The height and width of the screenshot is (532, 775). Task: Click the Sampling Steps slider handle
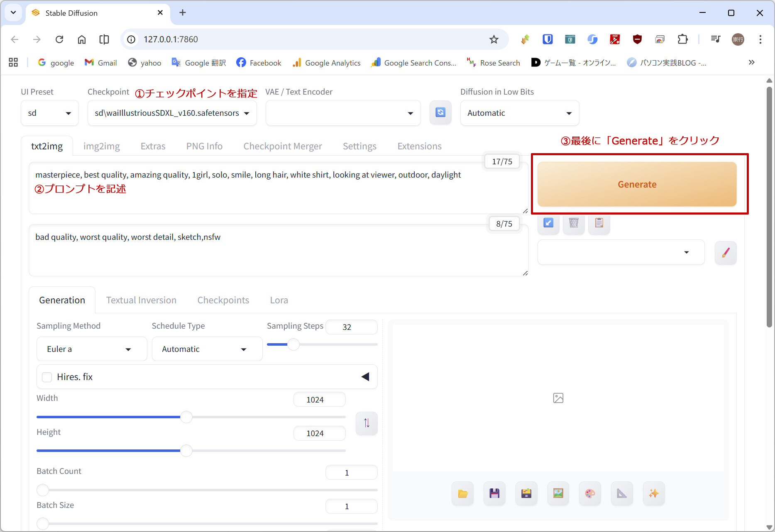(x=293, y=344)
